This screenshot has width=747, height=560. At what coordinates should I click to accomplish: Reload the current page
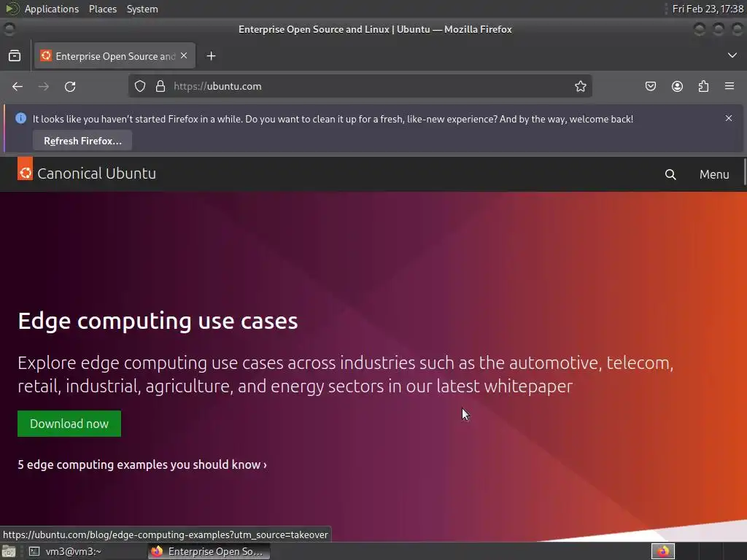(x=70, y=87)
